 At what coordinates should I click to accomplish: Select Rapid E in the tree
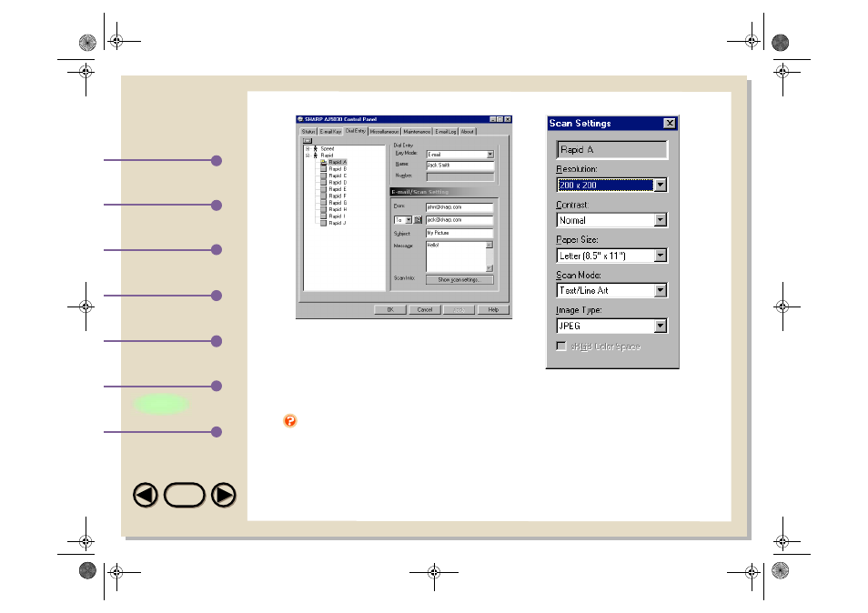[x=337, y=189]
